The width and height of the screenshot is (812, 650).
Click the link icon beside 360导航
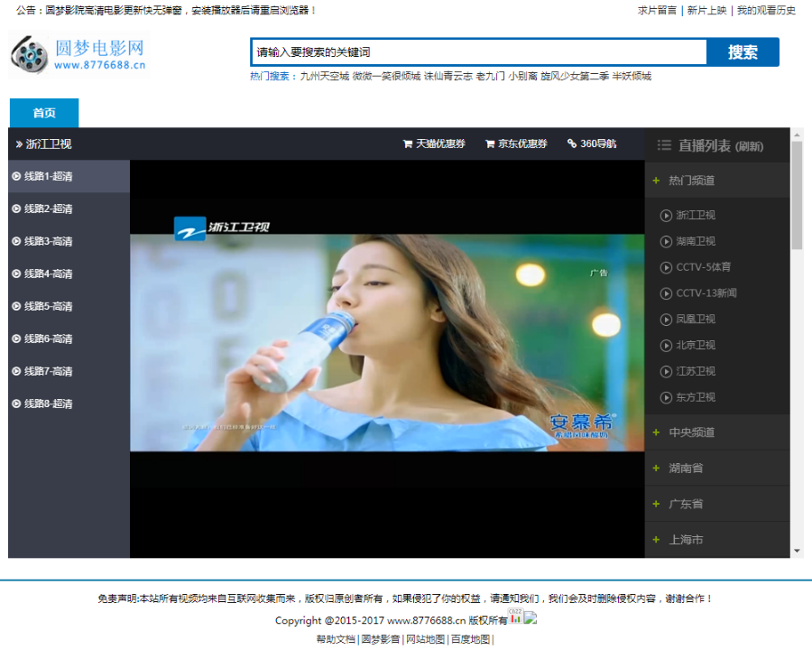(569, 144)
